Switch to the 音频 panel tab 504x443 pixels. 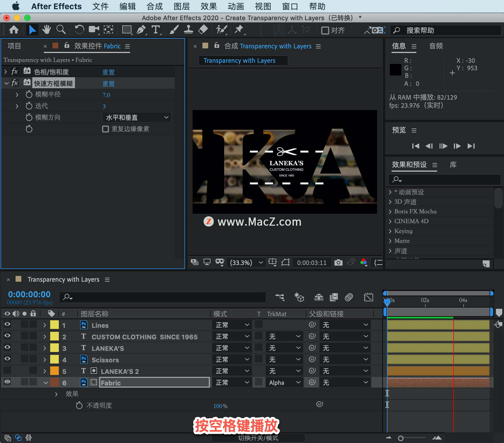click(x=436, y=46)
